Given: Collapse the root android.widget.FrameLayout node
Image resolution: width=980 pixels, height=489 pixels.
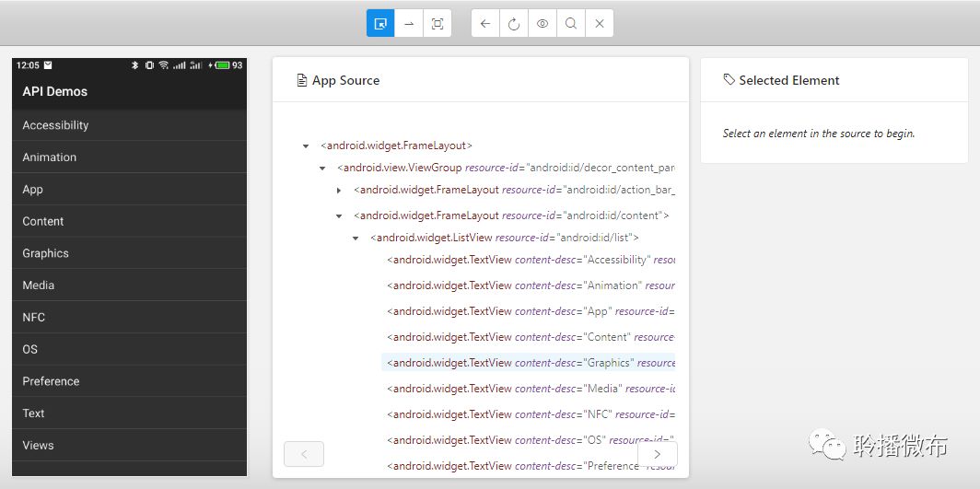Looking at the screenshot, I should (306, 146).
